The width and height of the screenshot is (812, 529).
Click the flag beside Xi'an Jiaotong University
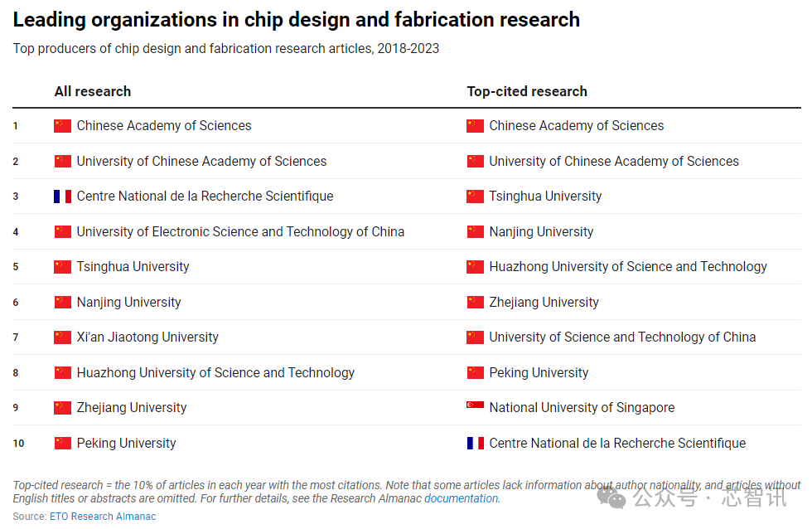point(62,337)
